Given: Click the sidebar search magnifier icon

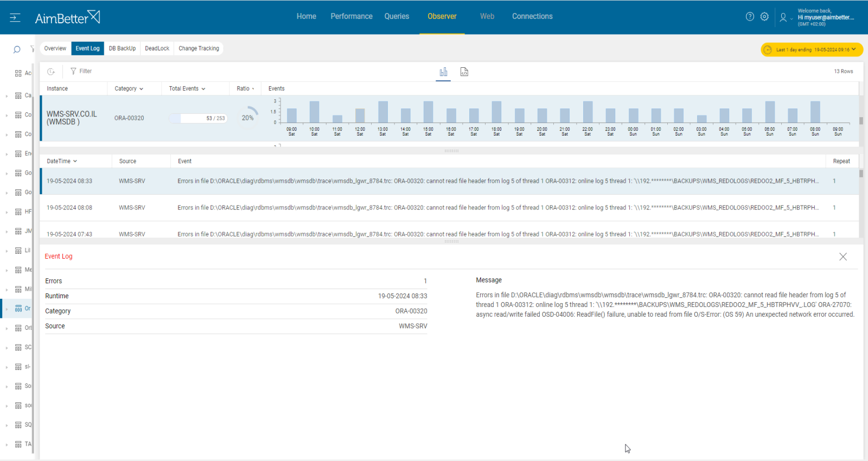Looking at the screenshot, I should tap(17, 49).
